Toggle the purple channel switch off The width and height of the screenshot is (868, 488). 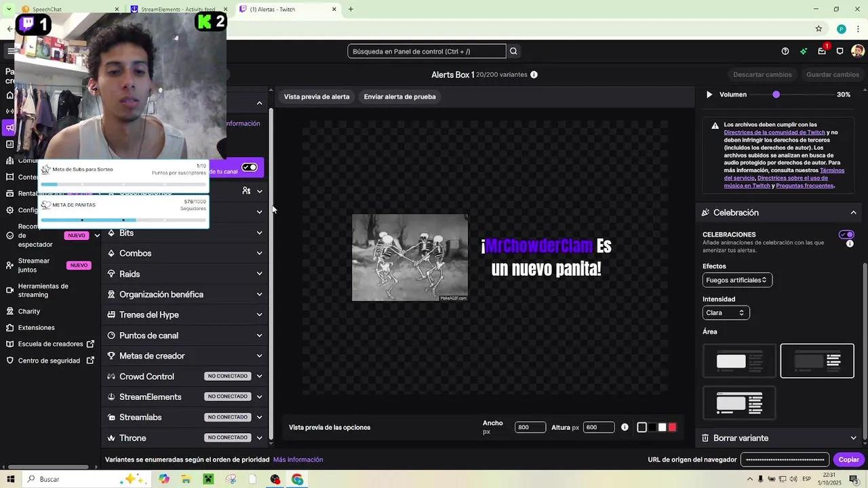[250, 167]
